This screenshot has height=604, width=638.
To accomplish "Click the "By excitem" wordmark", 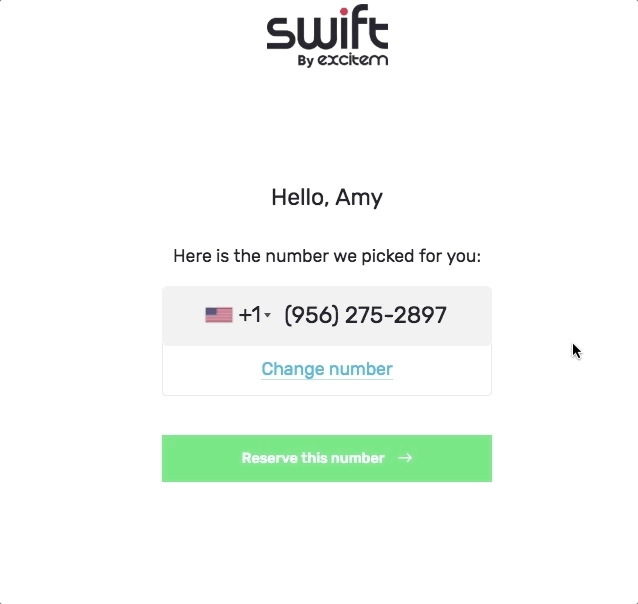I will click(x=343, y=60).
